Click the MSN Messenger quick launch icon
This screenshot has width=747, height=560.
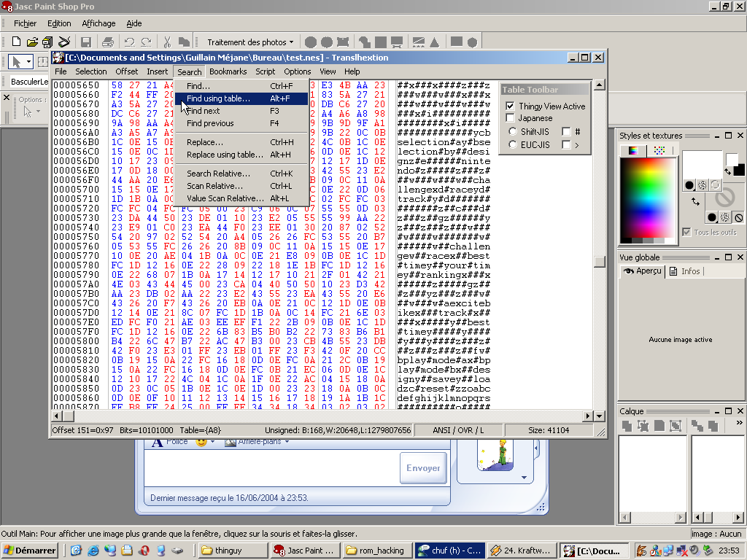pyautogui.click(x=110, y=551)
